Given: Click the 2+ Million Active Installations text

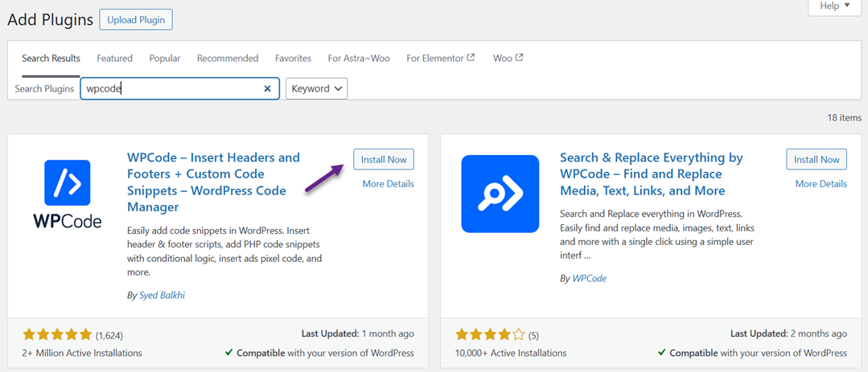Looking at the screenshot, I should click(82, 353).
